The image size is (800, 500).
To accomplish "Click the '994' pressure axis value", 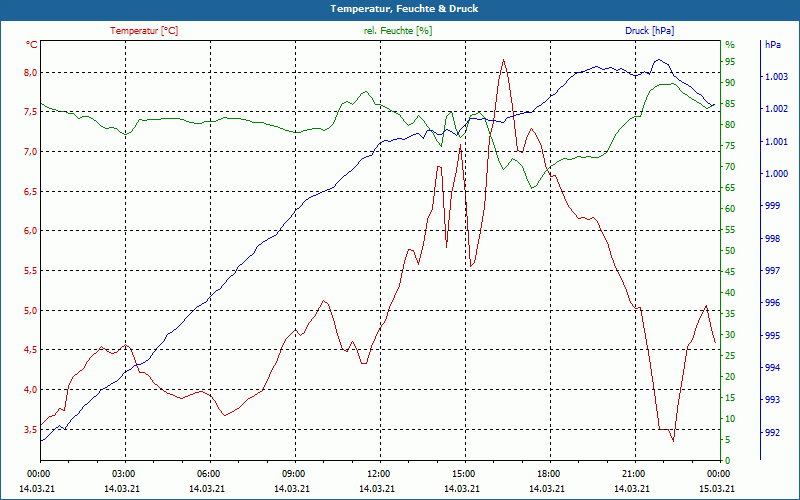I will [x=773, y=367].
